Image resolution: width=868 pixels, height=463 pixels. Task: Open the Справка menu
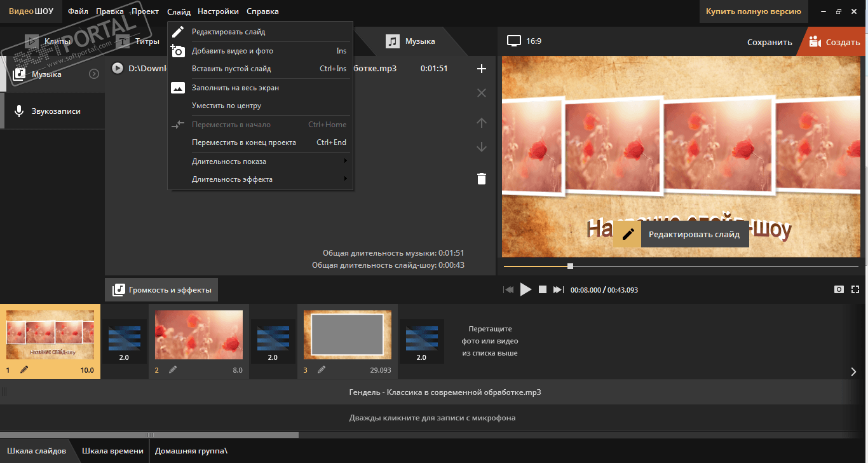tap(262, 11)
